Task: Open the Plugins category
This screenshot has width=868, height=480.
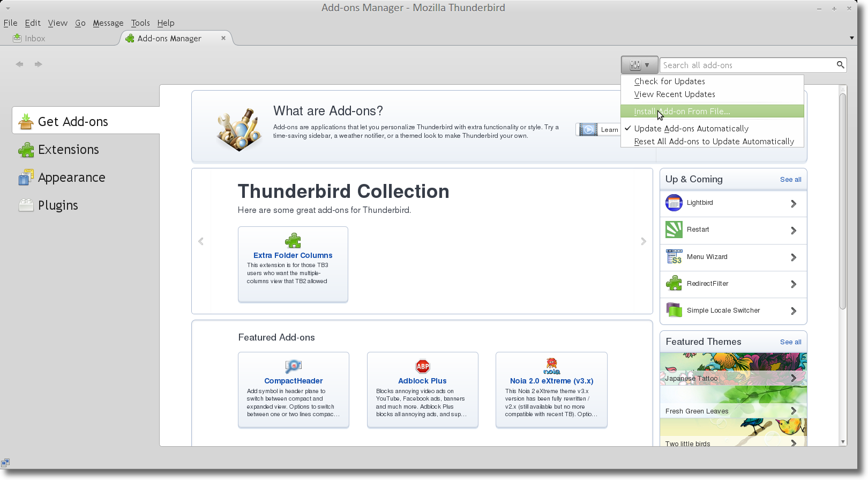Action: click(86, 205)
